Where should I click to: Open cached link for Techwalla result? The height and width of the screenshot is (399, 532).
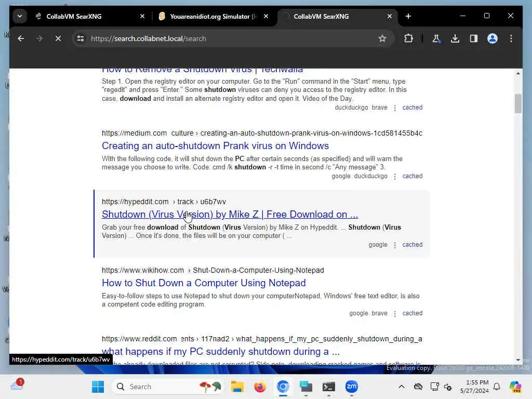(412, 108)
